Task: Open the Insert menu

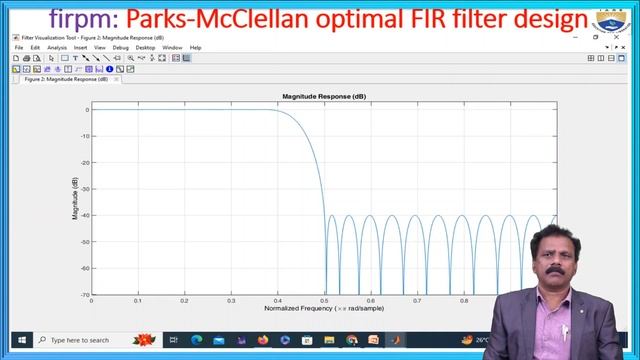Action: pyautogui.click(x=80, y=48)
